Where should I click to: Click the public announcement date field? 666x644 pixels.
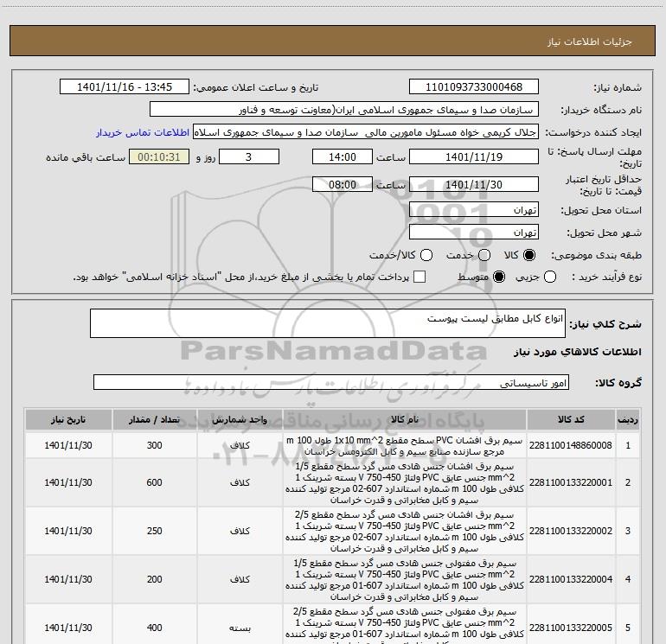pyautogui.click(x=124, y=86)
